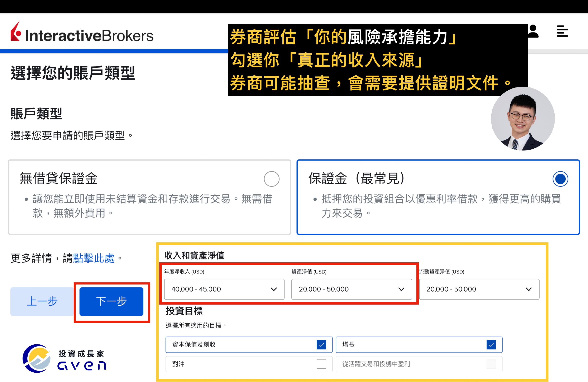Screen dimensions: 588x382
Task: Uncheck the 資本保值及創收 checkbox
Action: (x=321, y=344)
